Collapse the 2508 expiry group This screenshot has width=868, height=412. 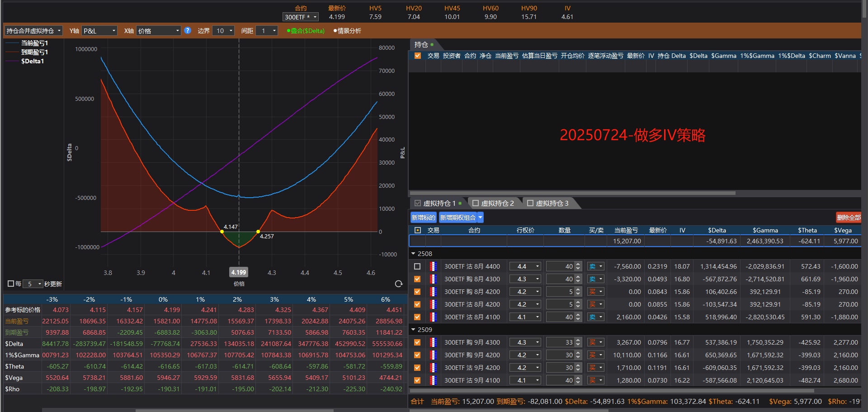pos(413,254)
